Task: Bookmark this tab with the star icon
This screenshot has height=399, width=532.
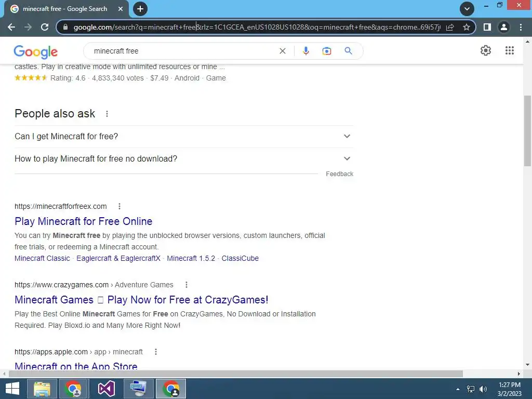Action: tap(467, 27)
